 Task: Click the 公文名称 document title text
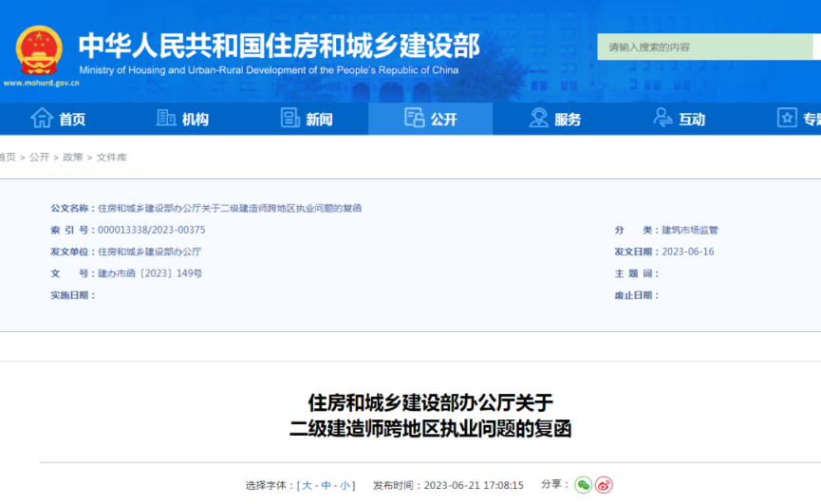[x=230, y=208]
